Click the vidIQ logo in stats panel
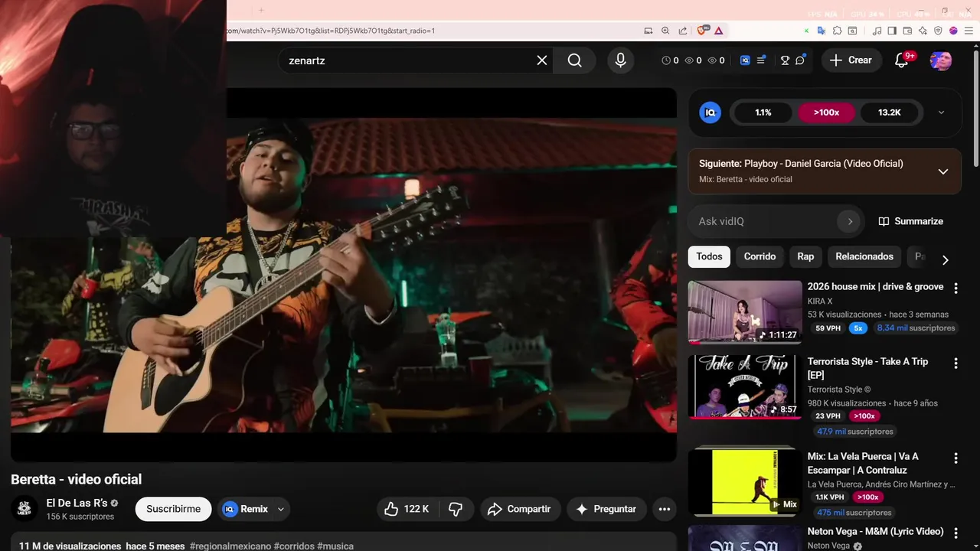 pyautogui.click(x=710, y=112)
